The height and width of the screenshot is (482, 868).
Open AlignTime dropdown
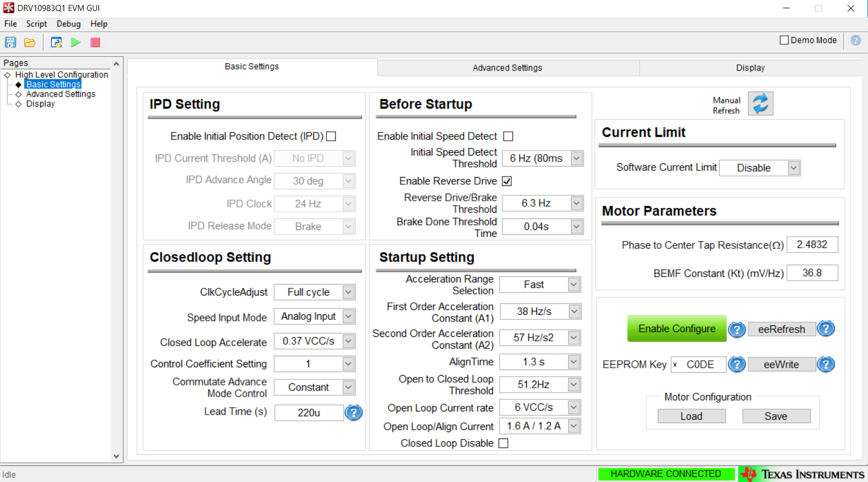point(540,362)
